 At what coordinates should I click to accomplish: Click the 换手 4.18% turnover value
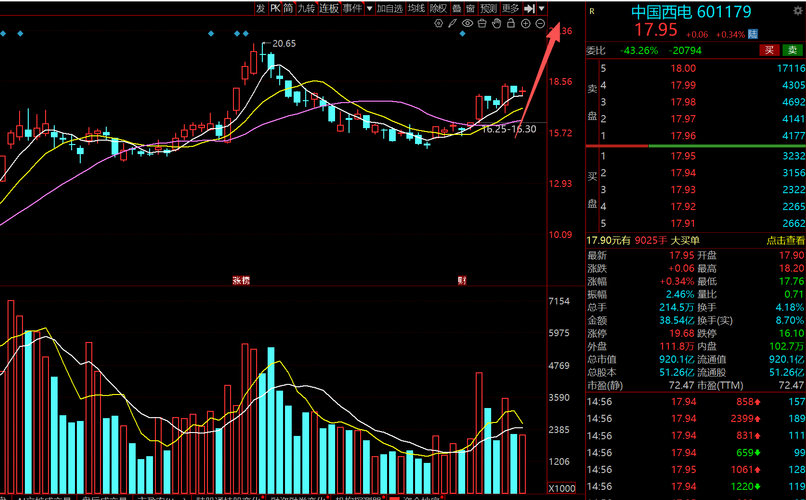click(792, 307)
